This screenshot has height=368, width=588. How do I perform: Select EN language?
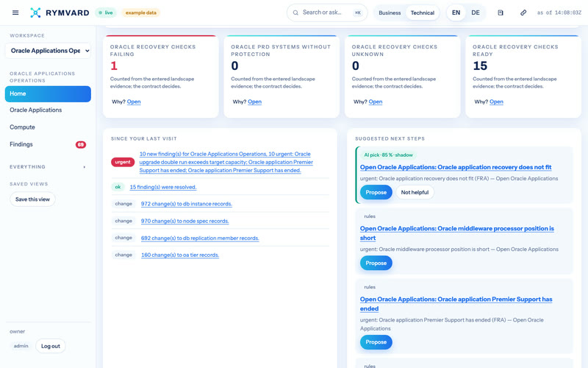(456, 13)
